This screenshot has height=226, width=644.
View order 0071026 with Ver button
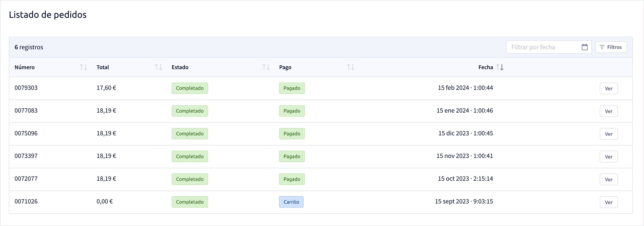[x=608, y=202]
